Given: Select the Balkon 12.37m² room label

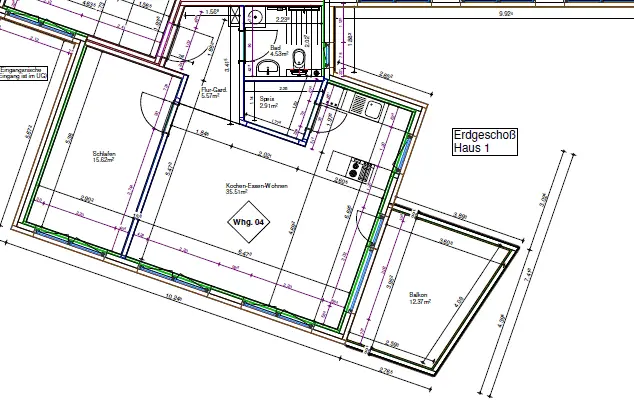Looking at the screenshot, I should pos(419,298).
